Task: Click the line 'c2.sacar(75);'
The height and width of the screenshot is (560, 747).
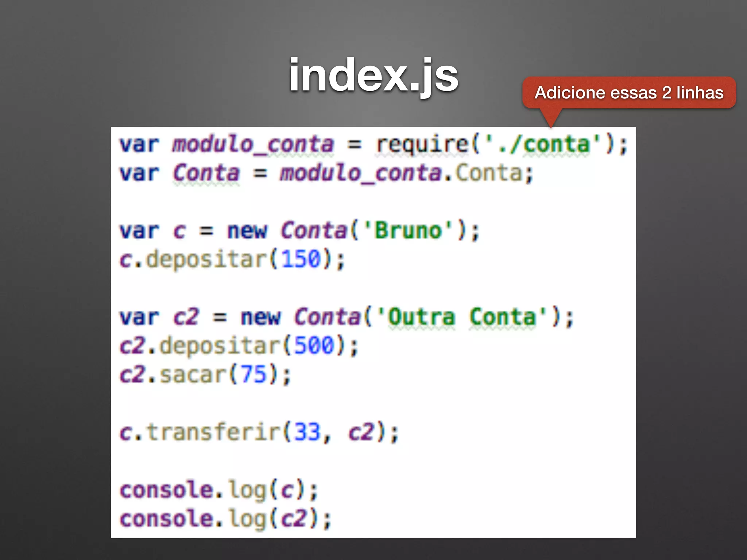Action: [x=205, y=375]
